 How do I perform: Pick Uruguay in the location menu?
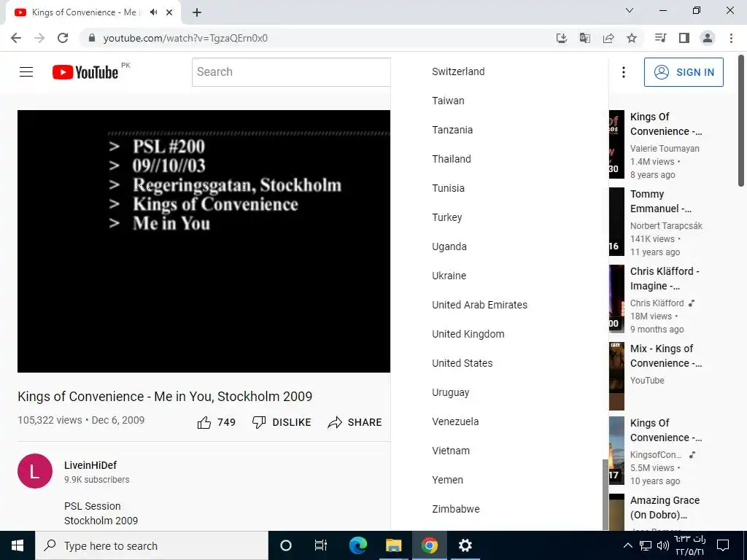coord(451,392)
